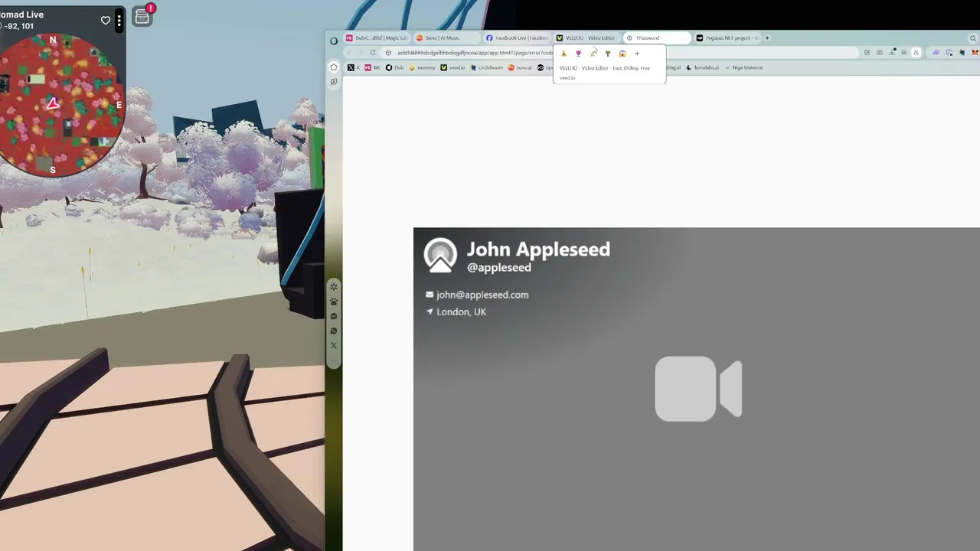Open the three-dot menu in Nomad Live panel
The image size is (980, 551).
[x=119, y=21]
